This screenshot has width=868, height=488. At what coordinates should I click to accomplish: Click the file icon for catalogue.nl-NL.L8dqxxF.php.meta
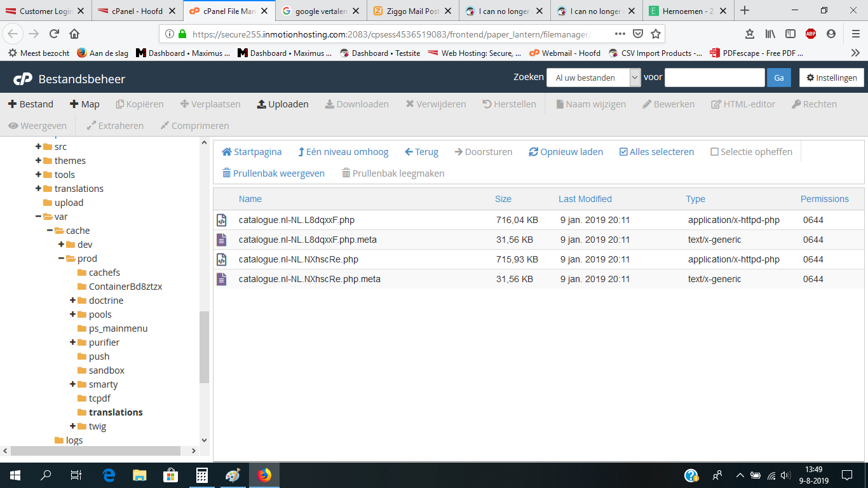221,240
